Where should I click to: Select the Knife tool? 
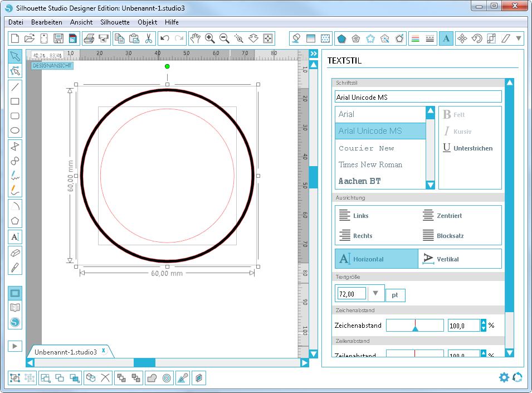click(15, 267)
